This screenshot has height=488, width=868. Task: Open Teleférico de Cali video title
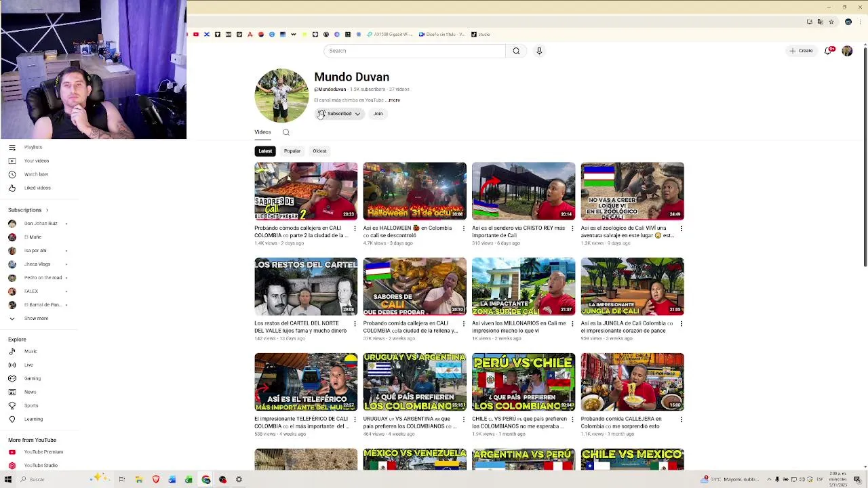tap(301, 422)
